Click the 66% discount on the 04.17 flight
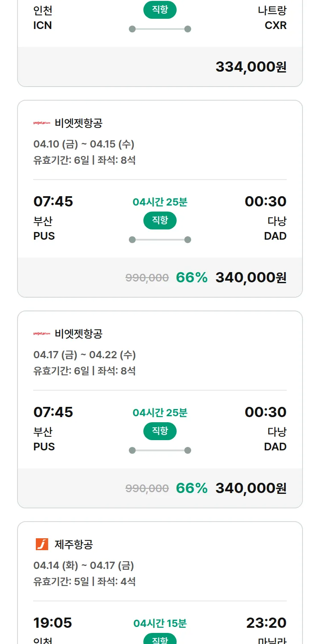320x644 pixels. click(x=192, y=488)
